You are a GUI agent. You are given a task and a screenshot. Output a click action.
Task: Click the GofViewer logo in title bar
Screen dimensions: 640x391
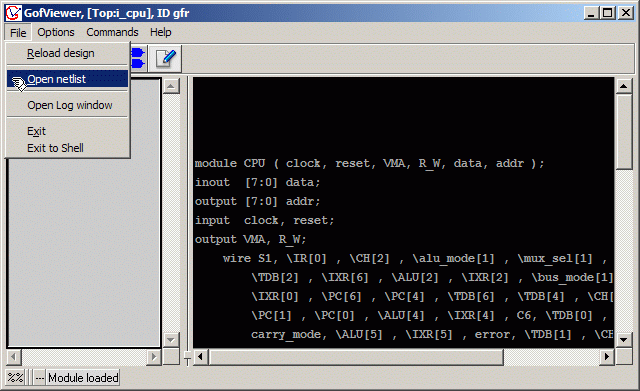coord(13,13)
